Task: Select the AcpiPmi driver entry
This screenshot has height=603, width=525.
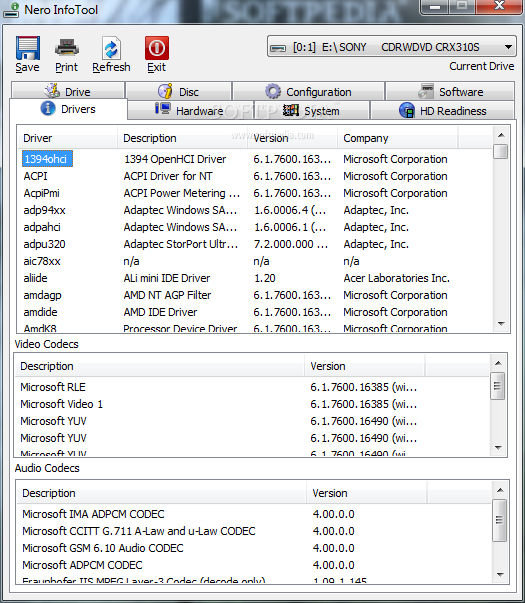Action: click(x=42, y=193)
